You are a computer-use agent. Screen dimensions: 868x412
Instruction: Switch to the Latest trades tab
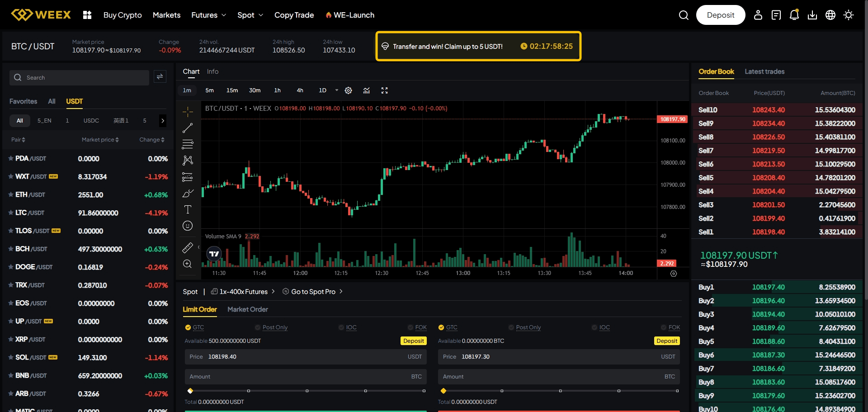click(764, 71)
